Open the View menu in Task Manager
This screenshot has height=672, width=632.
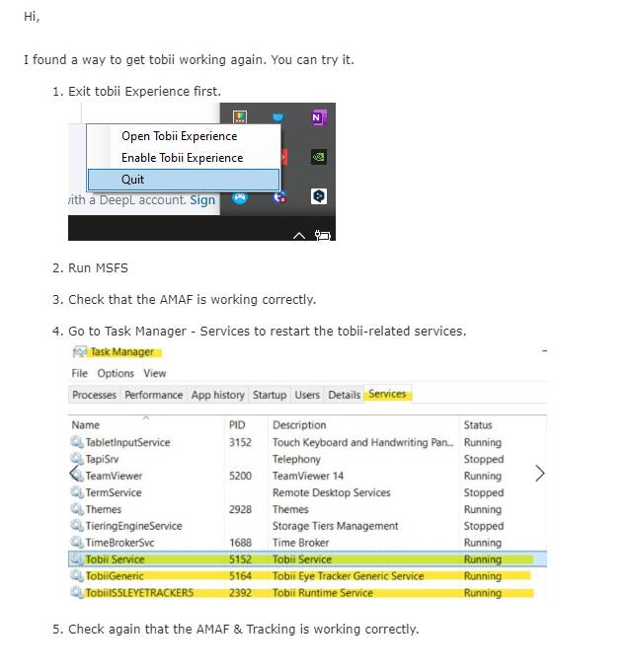click(x=154, y=373)
